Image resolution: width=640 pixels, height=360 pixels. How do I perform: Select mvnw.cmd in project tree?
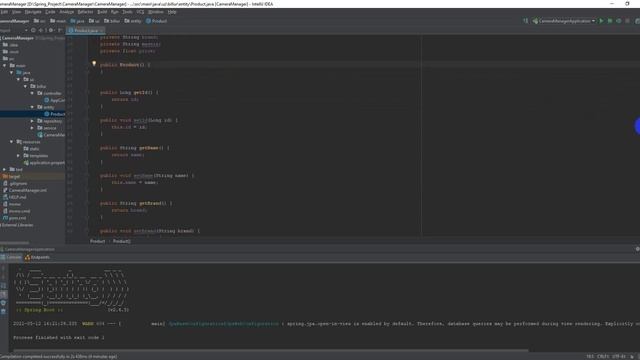[x=16, y=211]
